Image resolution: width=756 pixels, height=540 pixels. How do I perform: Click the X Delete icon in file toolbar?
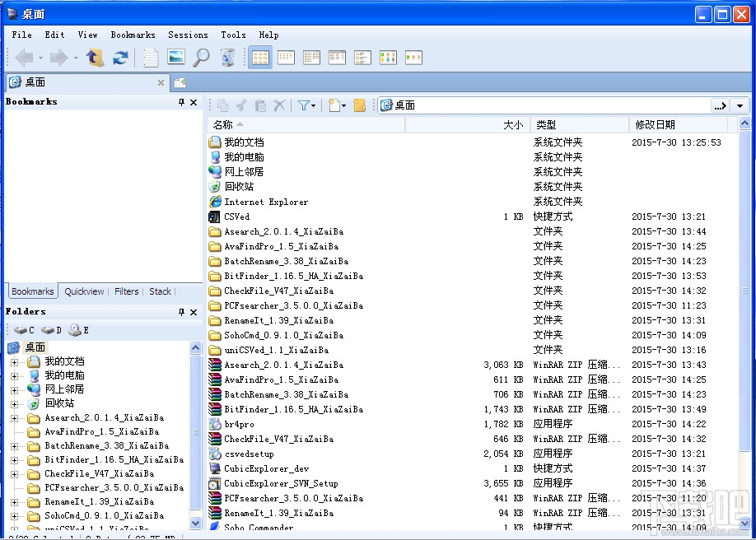[279, 105]
